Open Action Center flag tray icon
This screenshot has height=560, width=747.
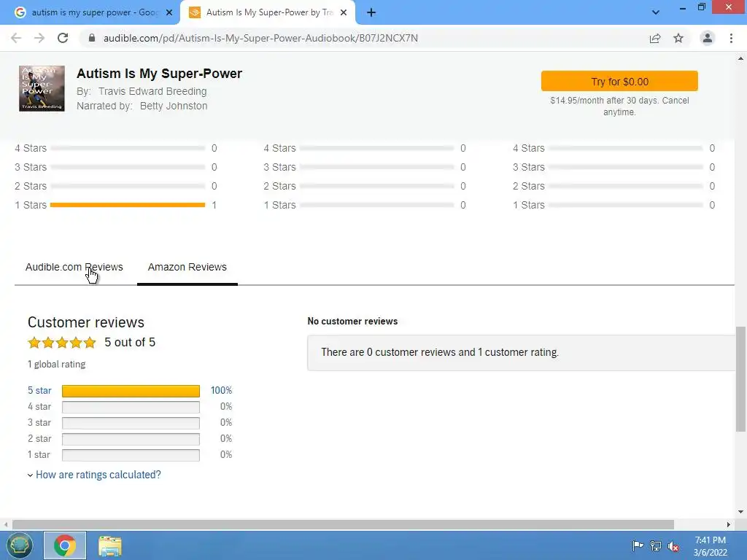click(638, 546)
